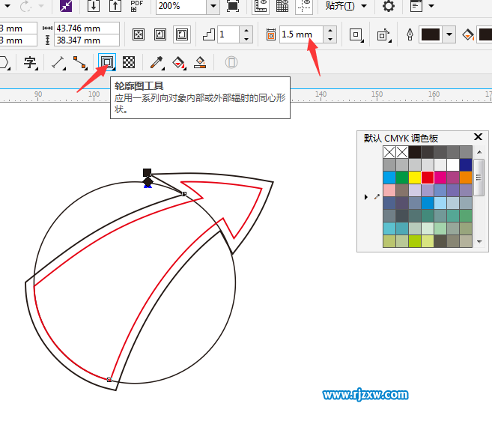492x448 pixels.
Task: Open the outline color dropdown arrow
Action: point(449,34)
